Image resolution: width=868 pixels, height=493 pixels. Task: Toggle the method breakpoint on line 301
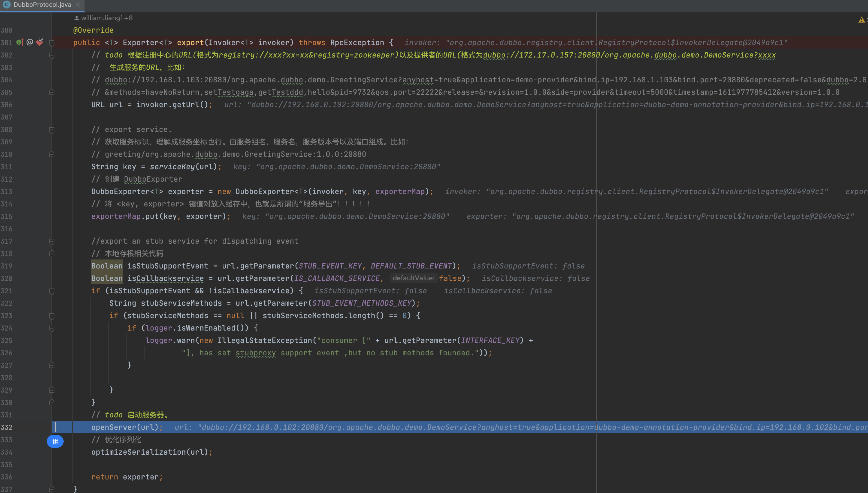click(39, 42)
